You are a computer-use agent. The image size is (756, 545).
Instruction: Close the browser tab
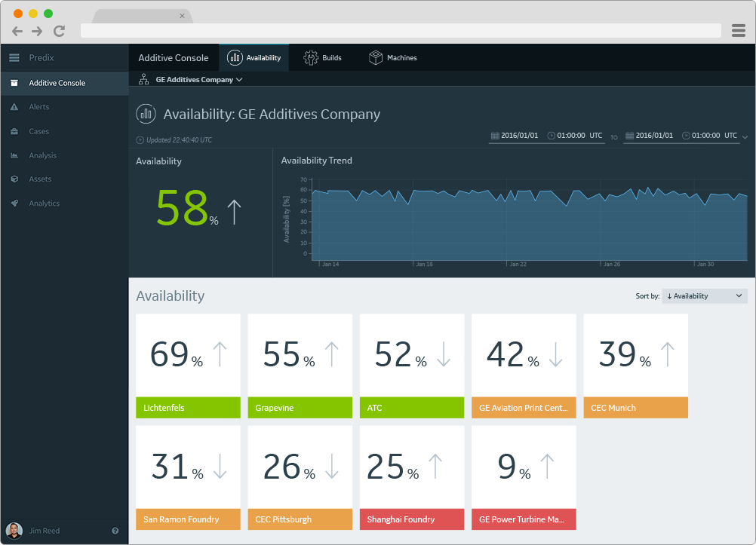click(x=183, y=16)
